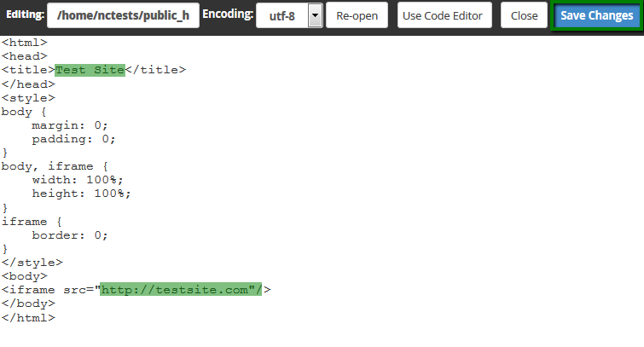644x347 pixels.
Task: Click the "<style>" opening tag line
Action: (28, 98)
